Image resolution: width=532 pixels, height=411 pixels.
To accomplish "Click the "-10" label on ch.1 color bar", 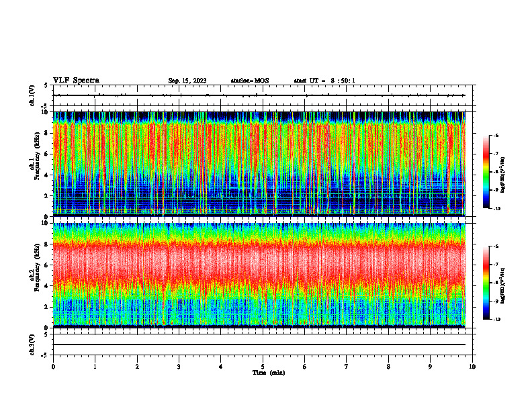I will coord(496,209).
